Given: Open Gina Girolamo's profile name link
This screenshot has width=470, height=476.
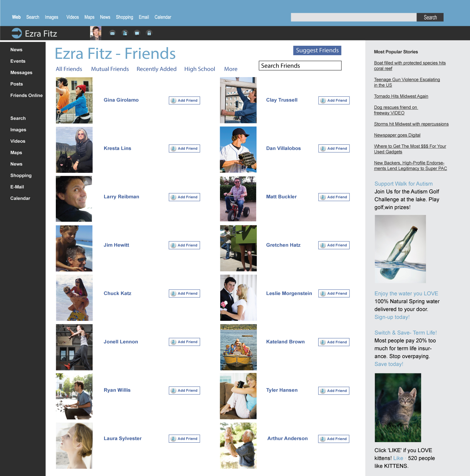Looking at the screenshot, I should [x=121, y=100].
